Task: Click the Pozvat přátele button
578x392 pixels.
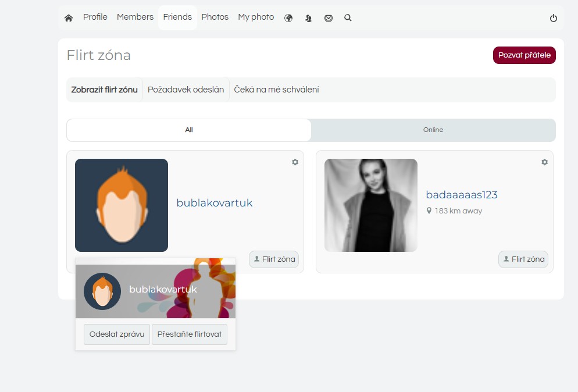Action: tap(524, 55)
